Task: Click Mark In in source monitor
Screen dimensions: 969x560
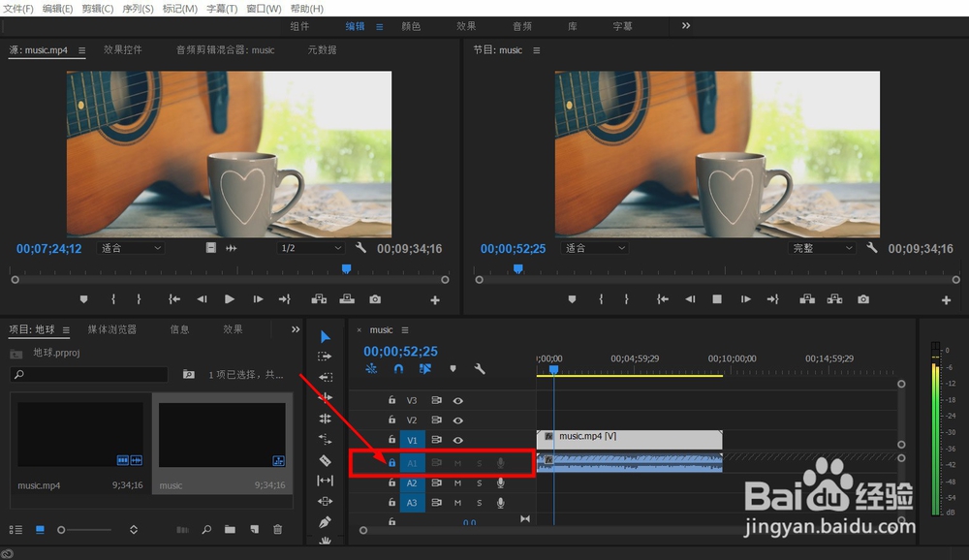Action: 113,299
